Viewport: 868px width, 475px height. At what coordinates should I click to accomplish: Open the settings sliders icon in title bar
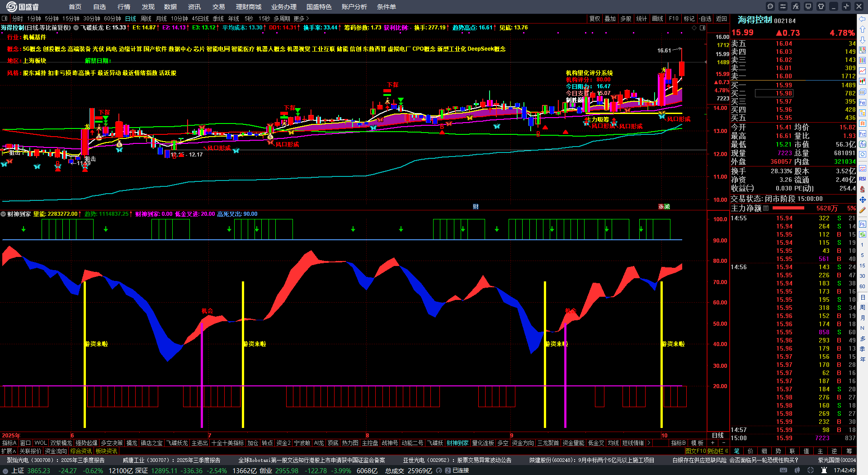[x=783, y=6]
